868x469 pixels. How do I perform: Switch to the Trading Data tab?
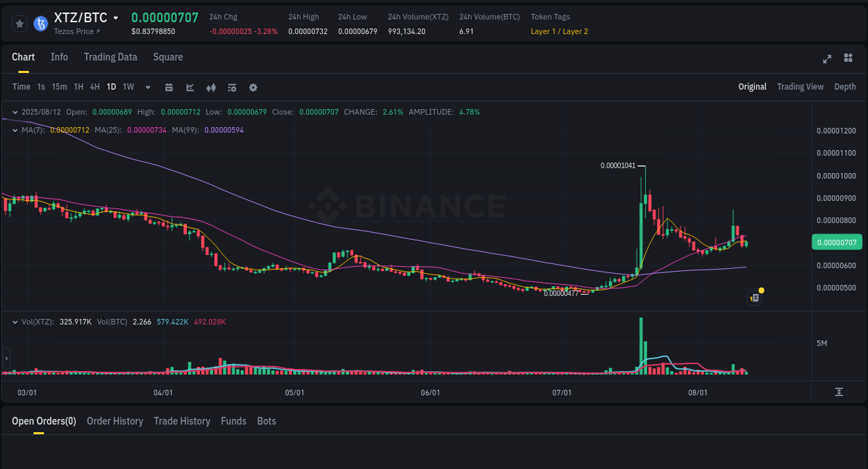click(110, 57)
